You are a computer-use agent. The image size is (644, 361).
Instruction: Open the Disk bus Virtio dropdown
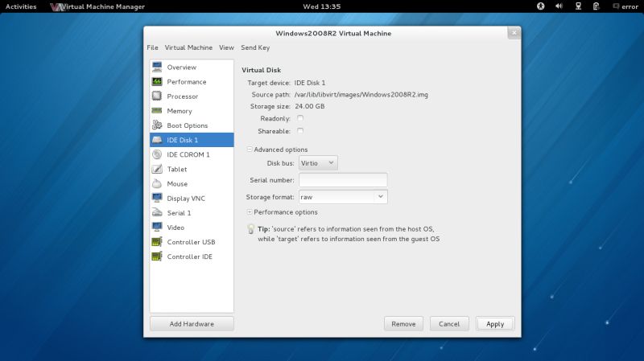(318, 163)
